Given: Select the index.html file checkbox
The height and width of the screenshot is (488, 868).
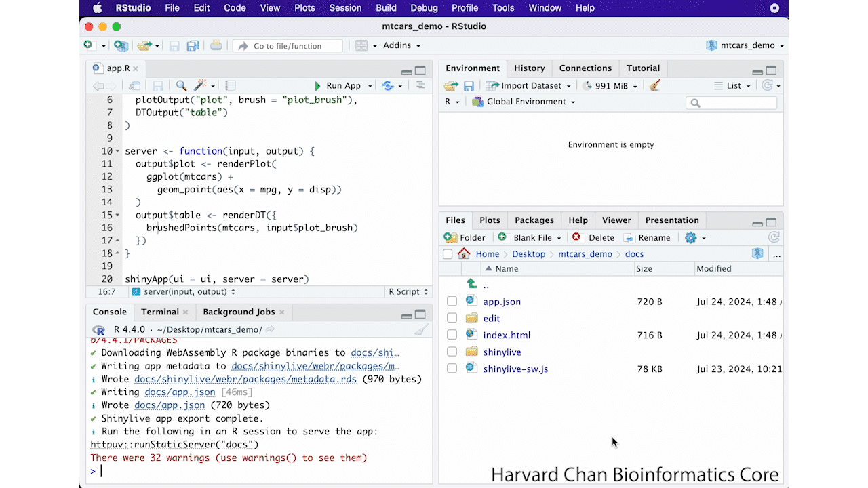Looking at the screenshot, I should coord(452,335).
